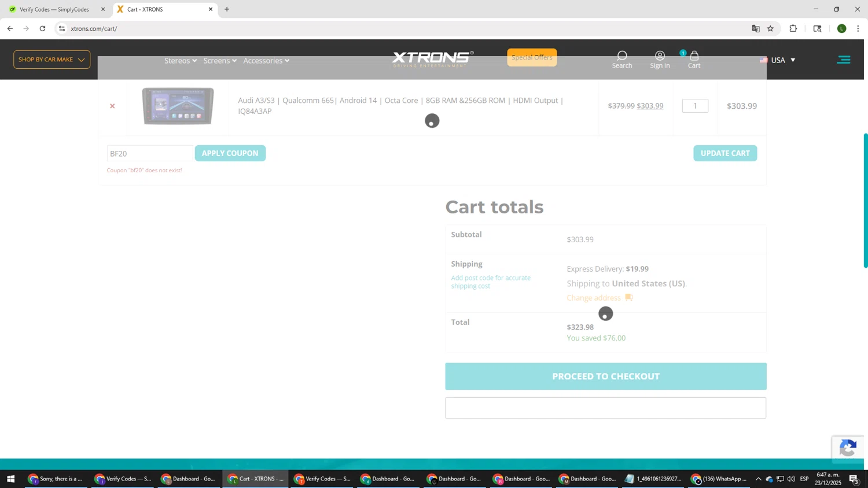Screen dimensions: 868x488
Task: Close the Verify Codes — SimplyCodes tab
Action: 103,9
